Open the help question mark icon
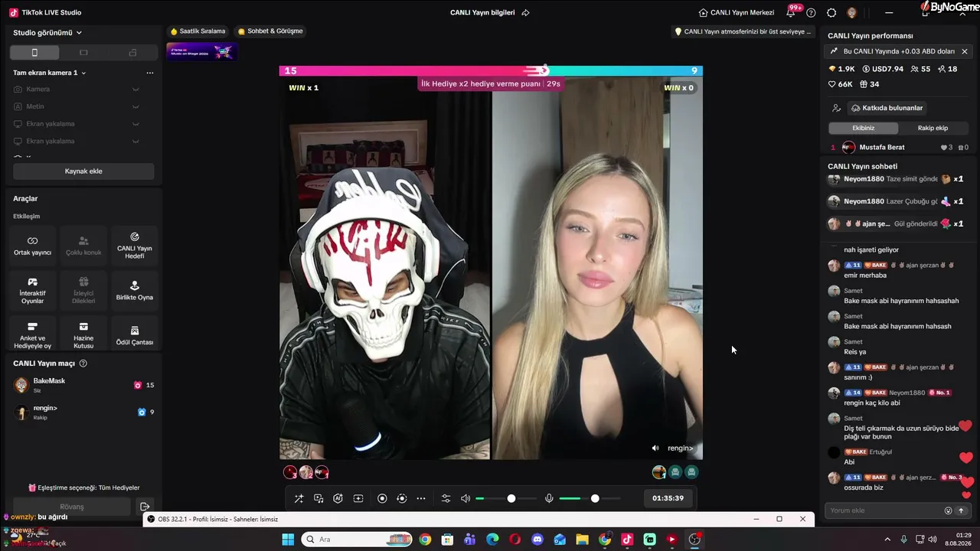 811,12
